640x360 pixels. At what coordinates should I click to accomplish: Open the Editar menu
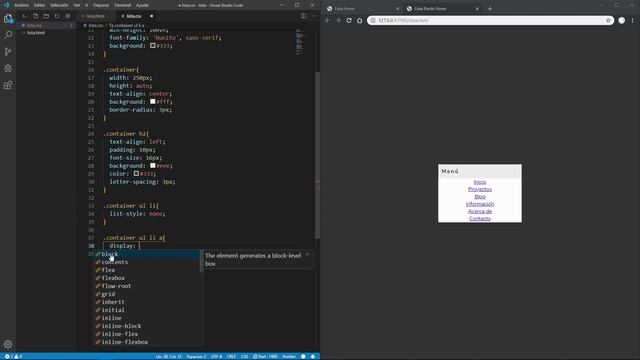[x=39, y=5]
